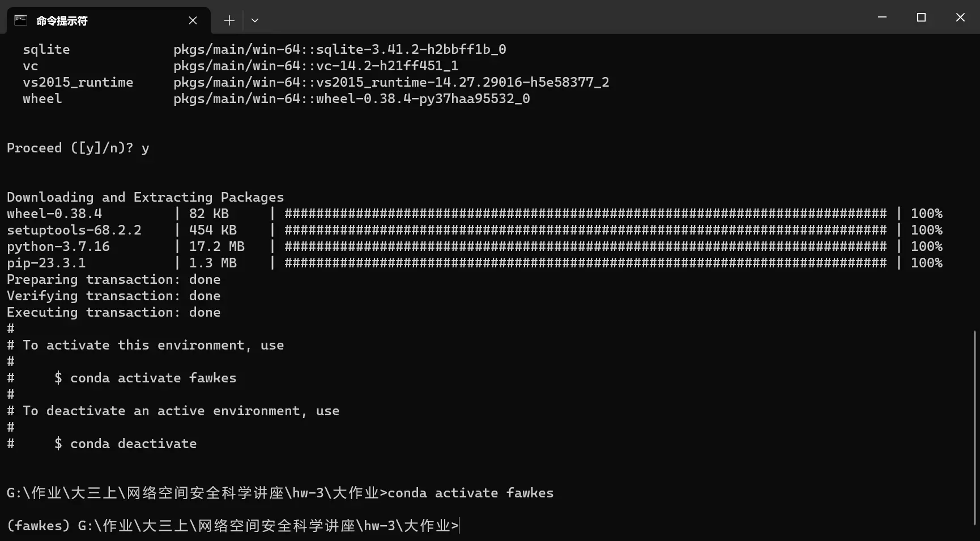
Task: Click the vertical scrollbar thumb
Action: (975, 428)
